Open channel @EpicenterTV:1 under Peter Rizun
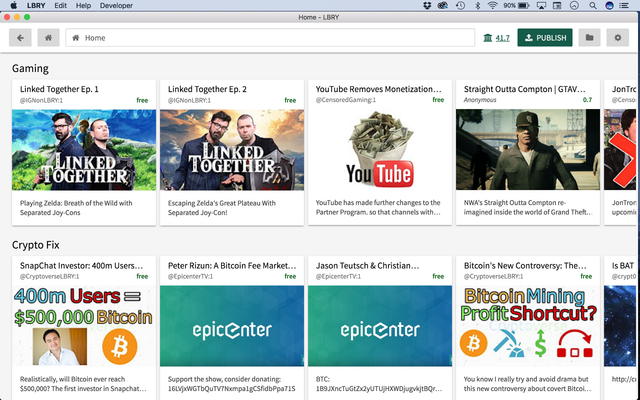The width and height of the screenshot is (640, 400). 191,276
